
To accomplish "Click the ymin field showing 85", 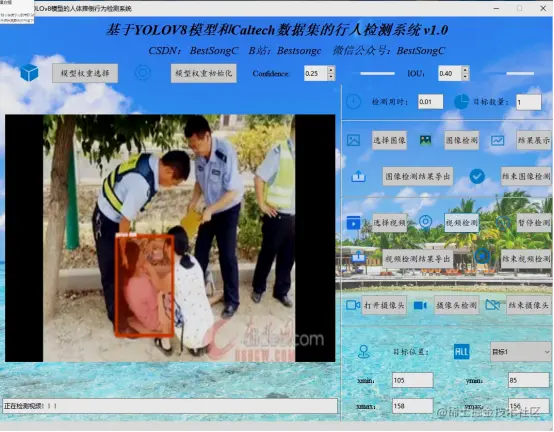I will tap(529, 380).
